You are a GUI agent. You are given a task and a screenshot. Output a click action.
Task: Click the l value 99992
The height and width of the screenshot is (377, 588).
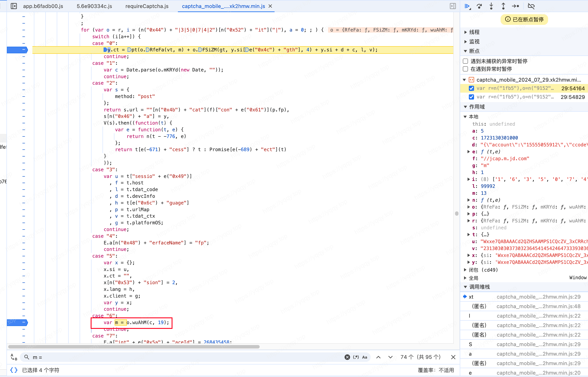tap(488, 186)
